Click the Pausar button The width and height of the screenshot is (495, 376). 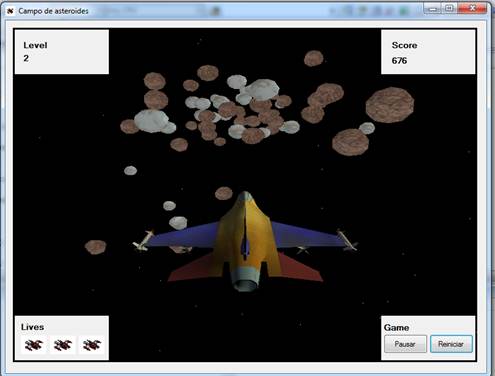pyautogui.click(x=405, y=344)
